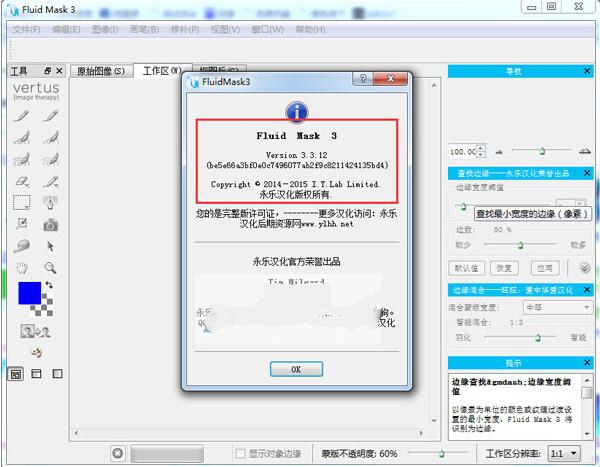Activate the third view mode toggle button
The image size is (600, 467).
(x=57, y=374)
